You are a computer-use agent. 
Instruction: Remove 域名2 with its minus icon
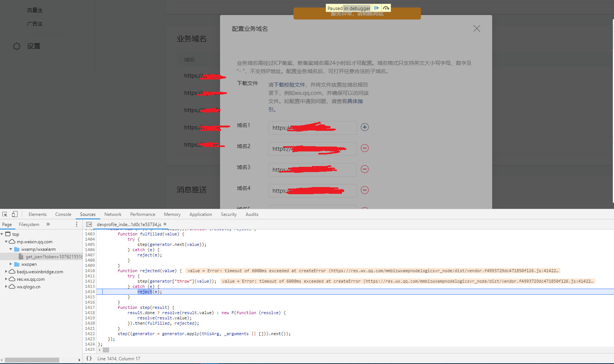tap(365, 148)
